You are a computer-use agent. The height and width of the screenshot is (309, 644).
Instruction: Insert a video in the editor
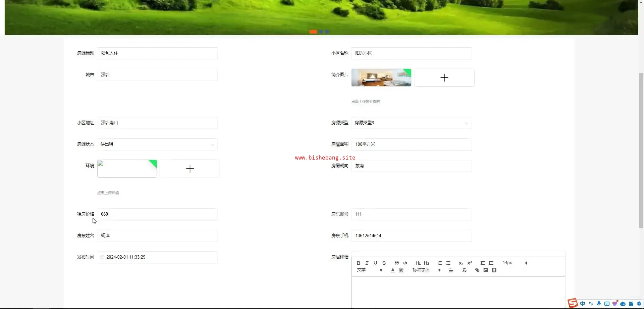coord(494,270)
